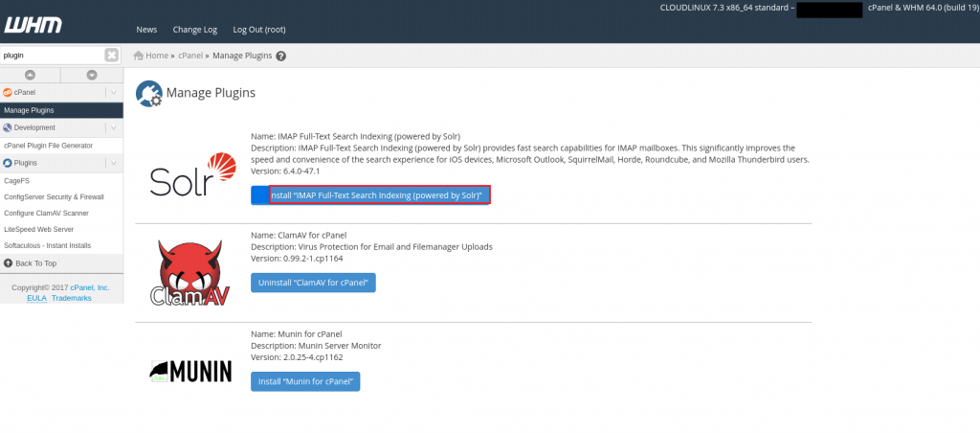Click the Manage Plugins page heading text
This screenshot has height=433, width=980.
point(211,93)
